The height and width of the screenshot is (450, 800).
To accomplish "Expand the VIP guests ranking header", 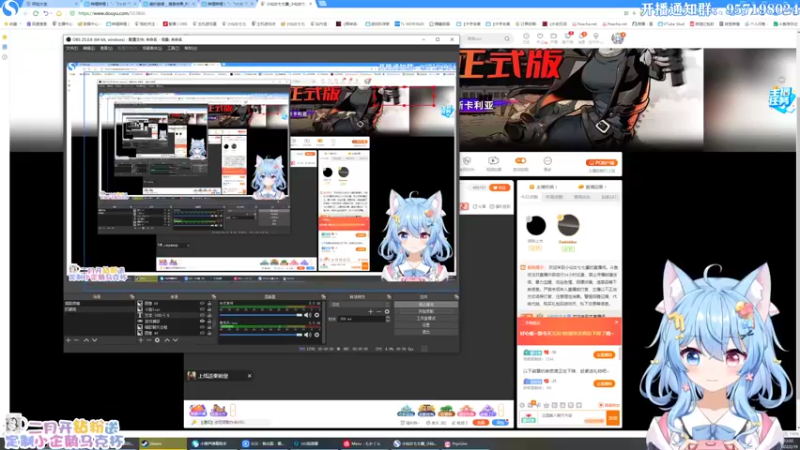I will point(591,187).
